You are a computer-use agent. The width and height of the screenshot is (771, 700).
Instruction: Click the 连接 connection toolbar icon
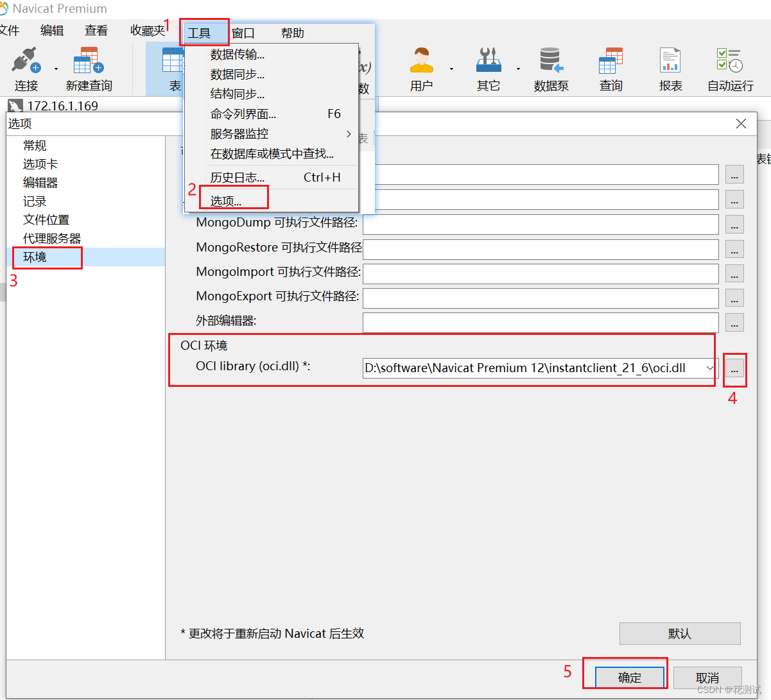pyautogui.click(x=26, y=60)
